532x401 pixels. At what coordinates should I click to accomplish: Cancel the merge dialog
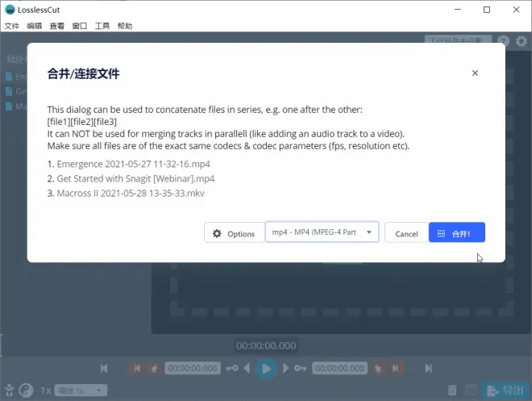pos(406,233)
